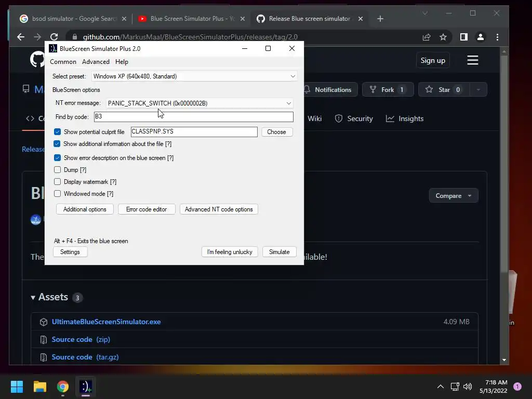Switch to the Security tab on GitHub

pos(354,118)
